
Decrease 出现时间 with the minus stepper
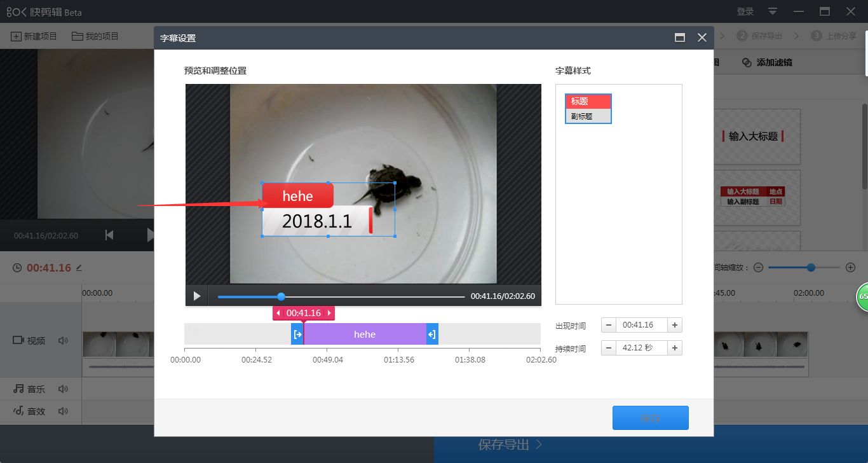[608, 325]
